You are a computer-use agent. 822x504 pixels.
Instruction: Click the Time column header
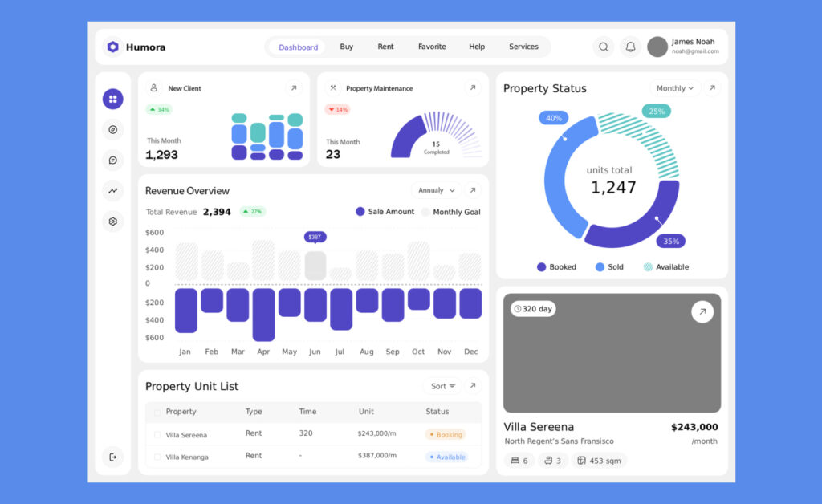pyautogui.click(x=307, y=412)
